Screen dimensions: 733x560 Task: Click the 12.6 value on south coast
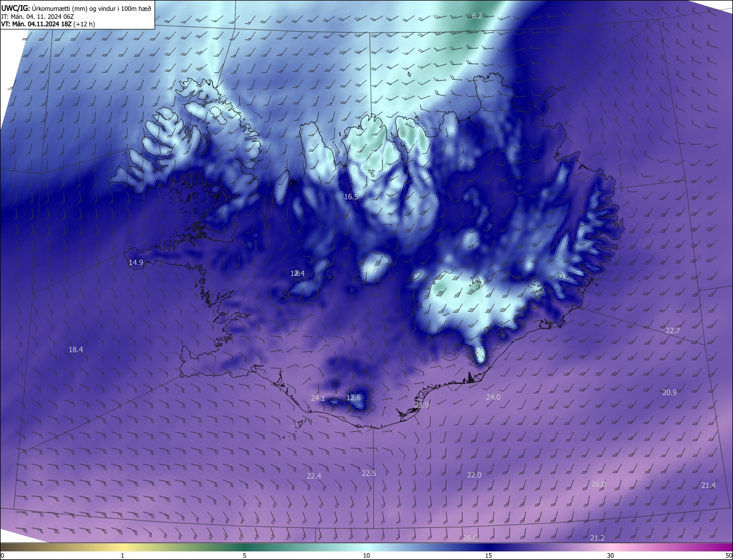pyautogui.click(x=354, y=397)
